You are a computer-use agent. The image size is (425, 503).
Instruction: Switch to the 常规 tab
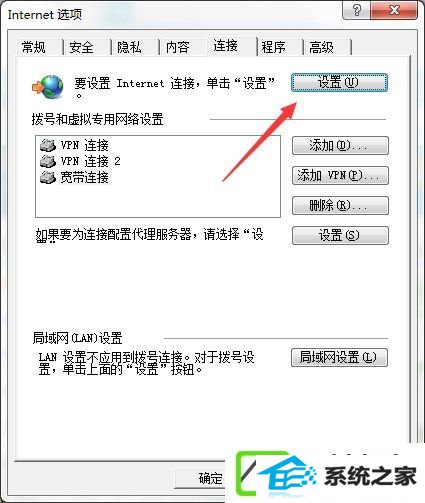(x=34, y=47)
